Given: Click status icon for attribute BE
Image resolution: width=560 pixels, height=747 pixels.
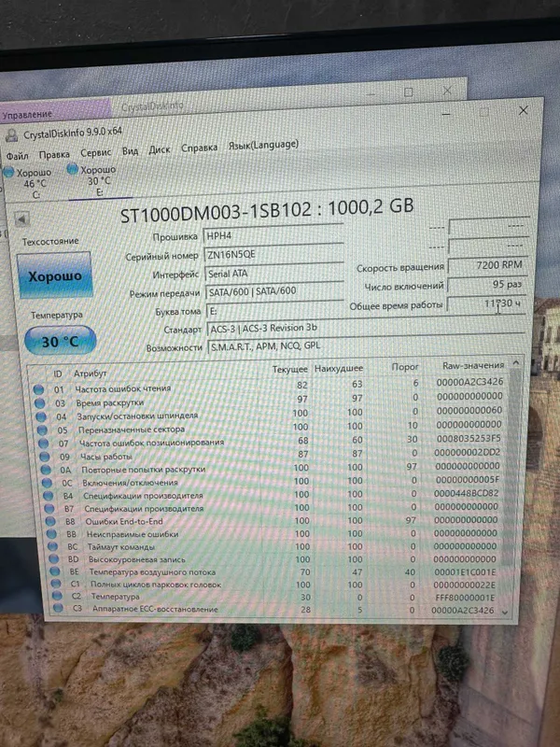Looking at the screenshot, I should pyautogui.click(x=55, y=571).
